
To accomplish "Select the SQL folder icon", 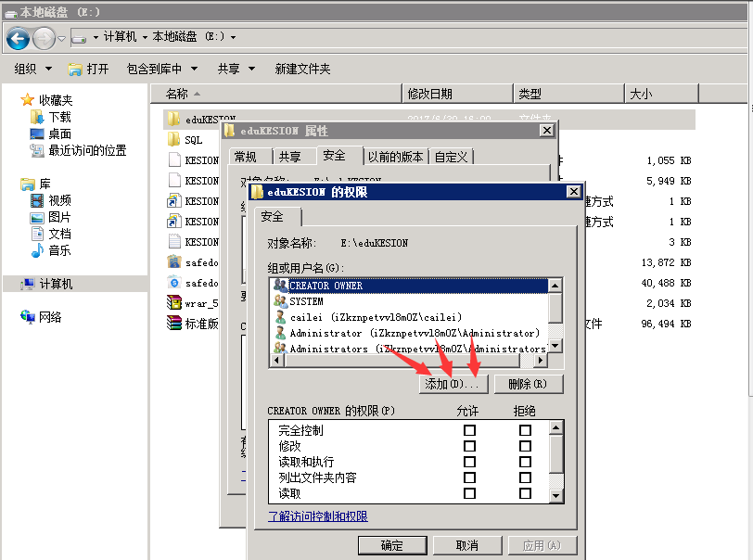I will click(173, 139).
